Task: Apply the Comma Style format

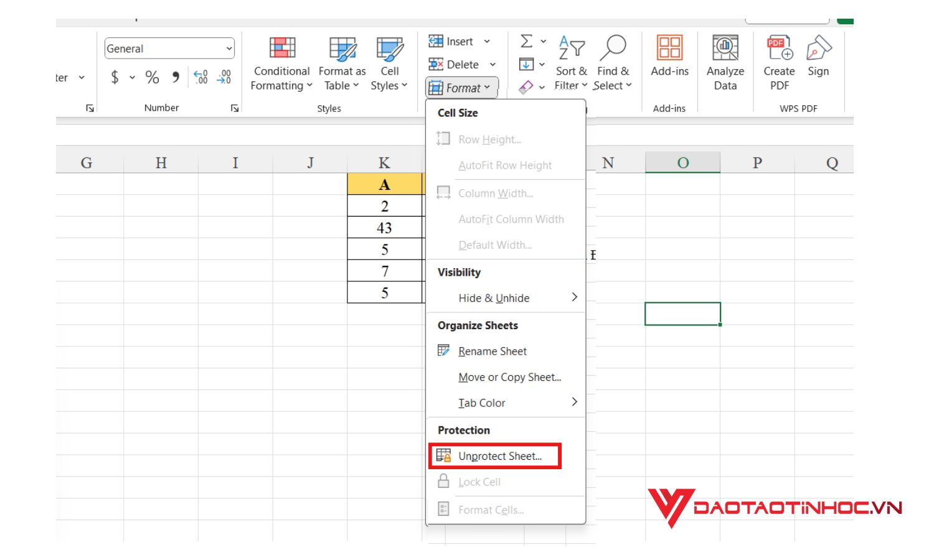Action: (x=175, y=77)
